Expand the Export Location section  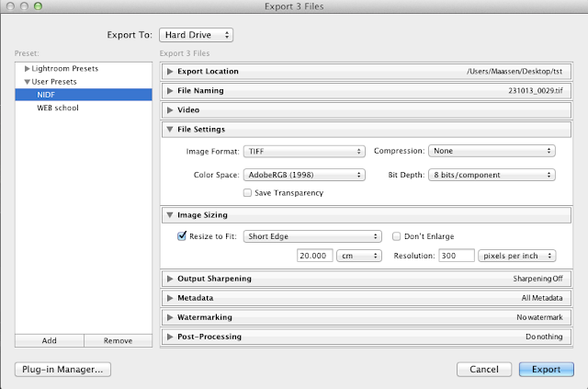click(x=170, y=72)
